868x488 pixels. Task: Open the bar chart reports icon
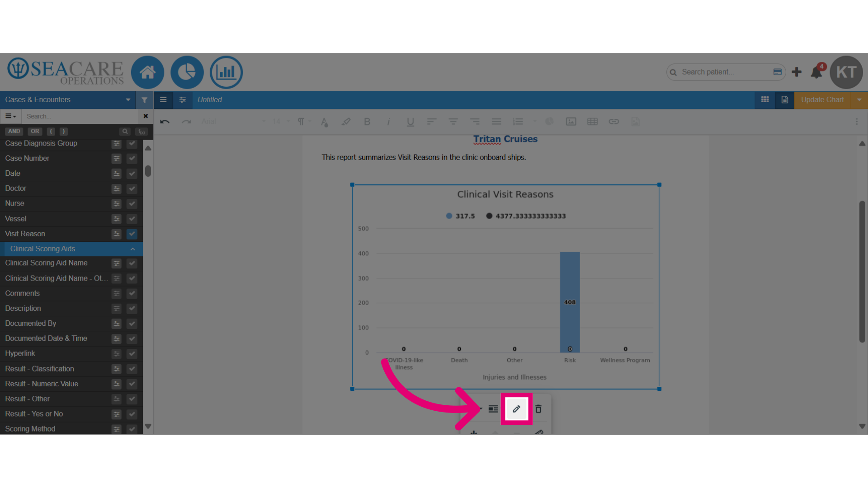(226, 72)
